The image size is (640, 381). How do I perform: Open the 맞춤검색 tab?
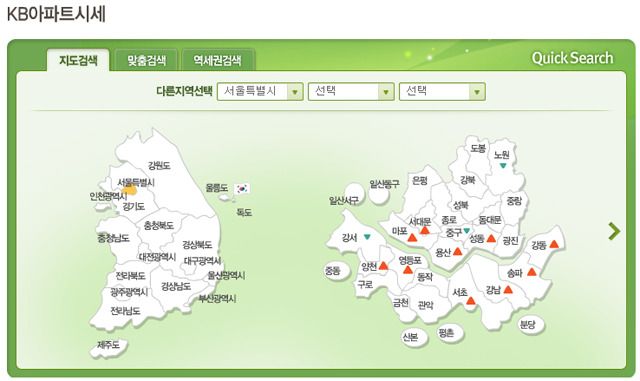(x=146, y=60)
